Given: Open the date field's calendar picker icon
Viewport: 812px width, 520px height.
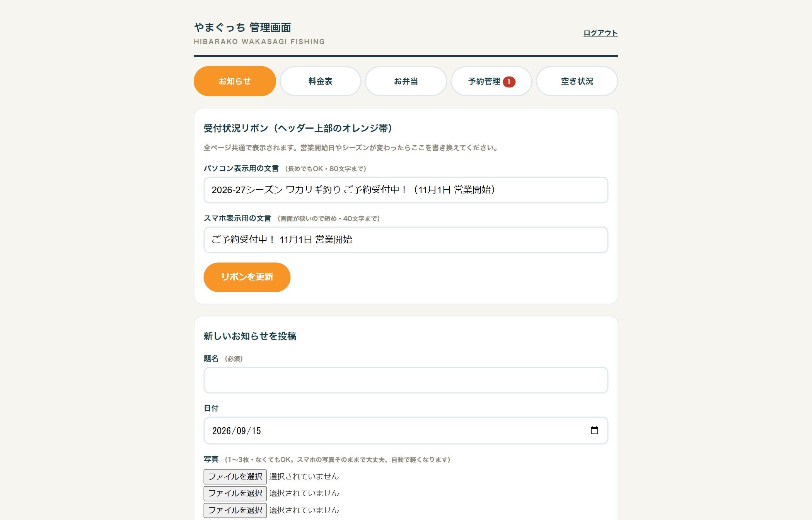Looking at the screenshot, I should [594, 430].
